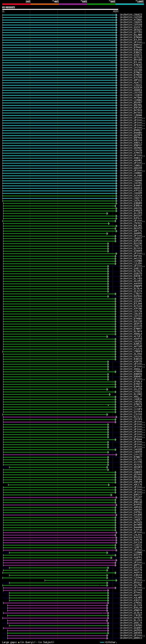Viewport: 146px width, 644px height.
Task: Click the orange ~40% identity legend segment
Action: (45, 4)
